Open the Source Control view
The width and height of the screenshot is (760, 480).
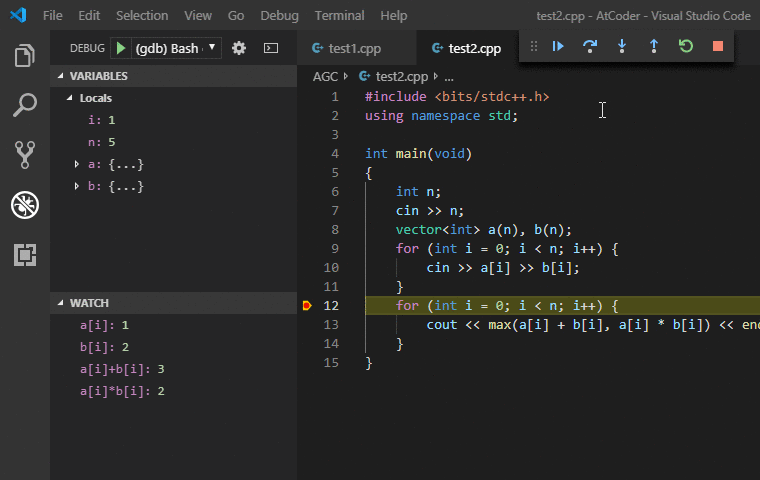point(24,154)
